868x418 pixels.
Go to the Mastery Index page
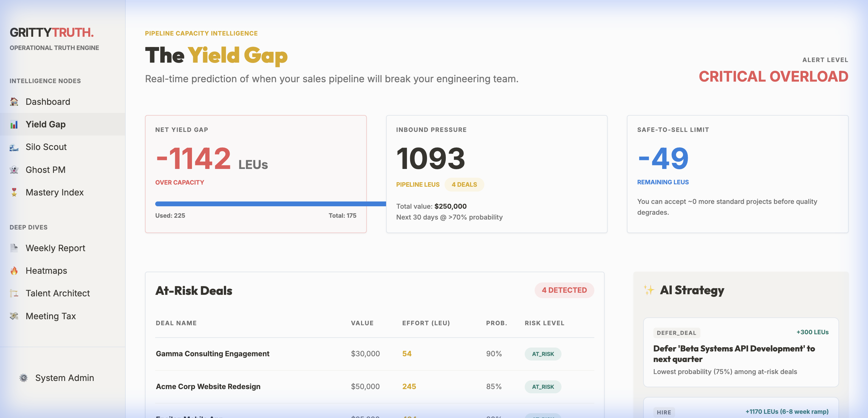point(55,192)
